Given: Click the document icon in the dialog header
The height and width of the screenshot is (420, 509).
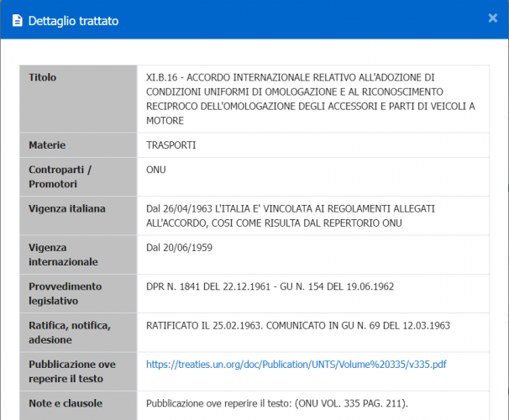Looking at the screenshot, I should point(17,19).
